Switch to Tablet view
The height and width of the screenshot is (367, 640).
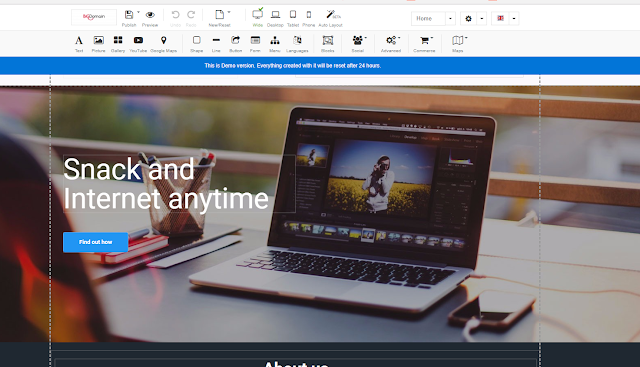(x=293, y=15)
